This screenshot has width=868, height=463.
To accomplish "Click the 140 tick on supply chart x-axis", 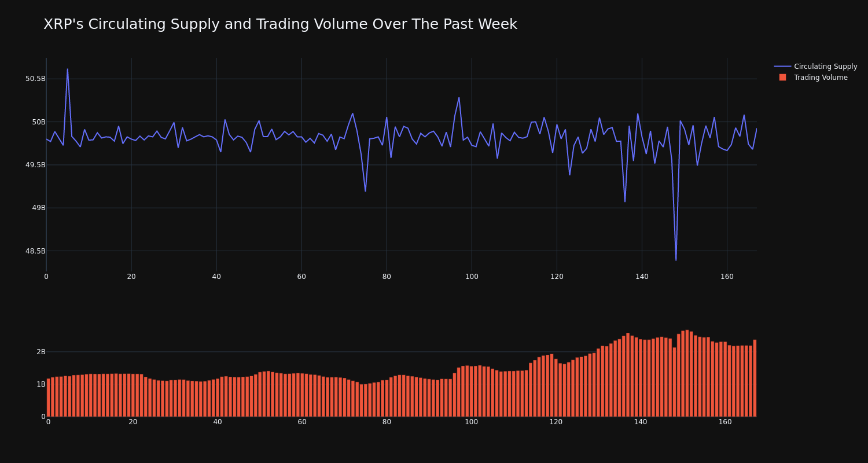I will pyautogui.click(x=642, y=277).
